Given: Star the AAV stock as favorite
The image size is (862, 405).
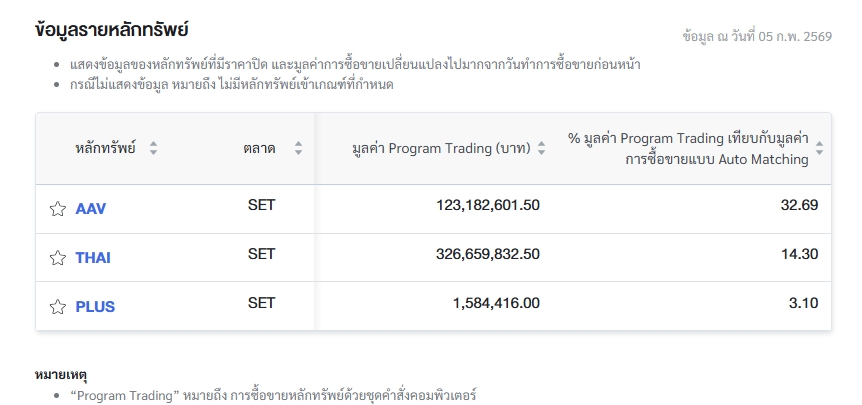Looking at the screenshot, I should 57,209.
